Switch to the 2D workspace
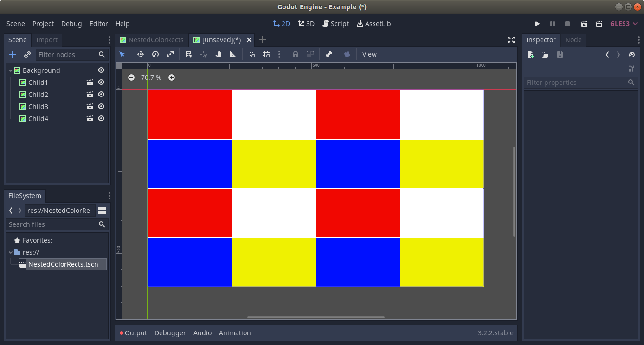 (282, 24)
